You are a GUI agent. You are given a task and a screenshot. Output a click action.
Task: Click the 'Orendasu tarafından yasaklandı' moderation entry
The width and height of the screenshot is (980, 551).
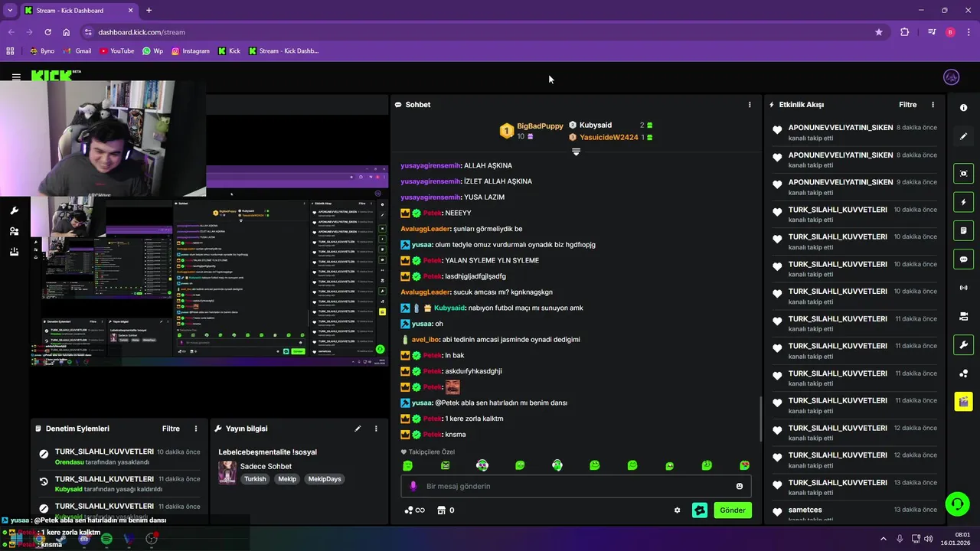tap(102, 462)
